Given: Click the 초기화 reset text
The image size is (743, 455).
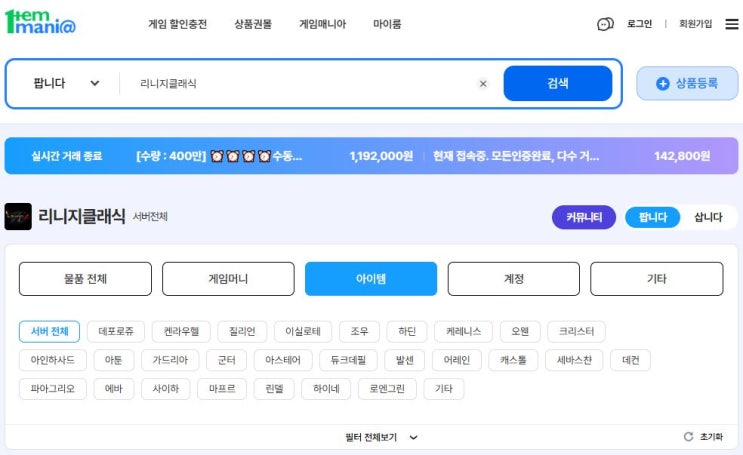Looking at the screenshot, I should pyautogui.click(x=711, y=437).
